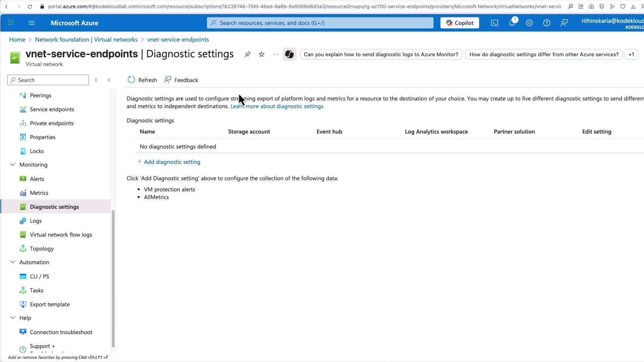The height and width of the screenshot is (362, 644).
Task: Open the more options ellipsis
Action: click(275, 54)
